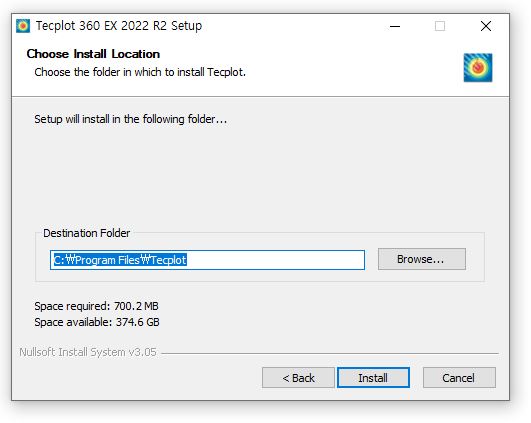This screenshot has width=531, height=423.
Task: Click the 'Choose Install Location' heading
Action: (x=93, y=54)
